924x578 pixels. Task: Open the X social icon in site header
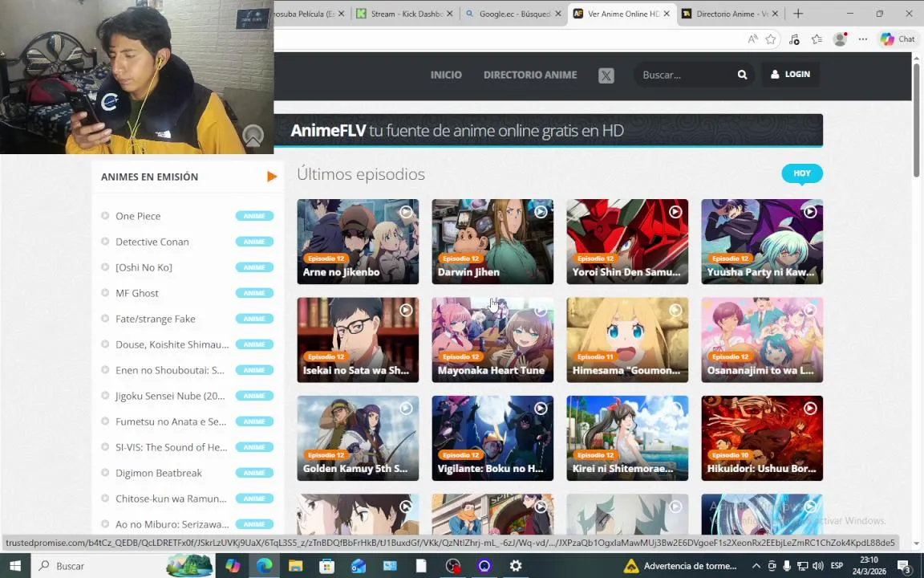(606, 75)
